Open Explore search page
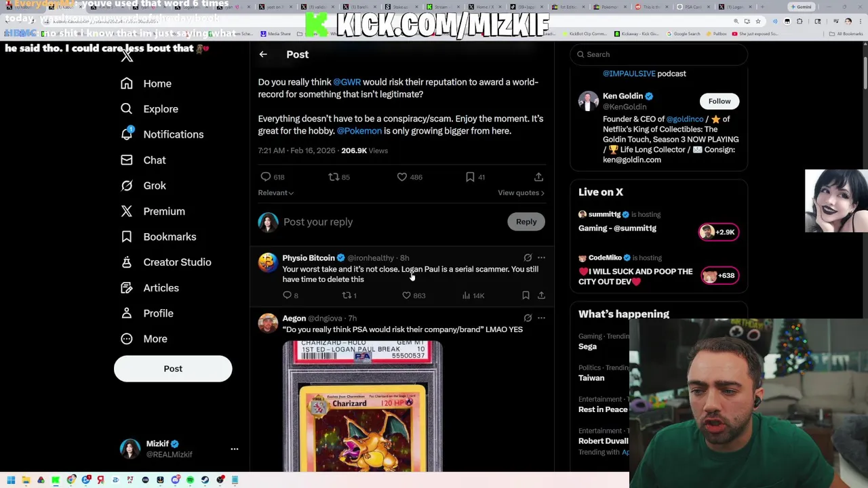Screen dimensions: 868x488 click(149, 109)
